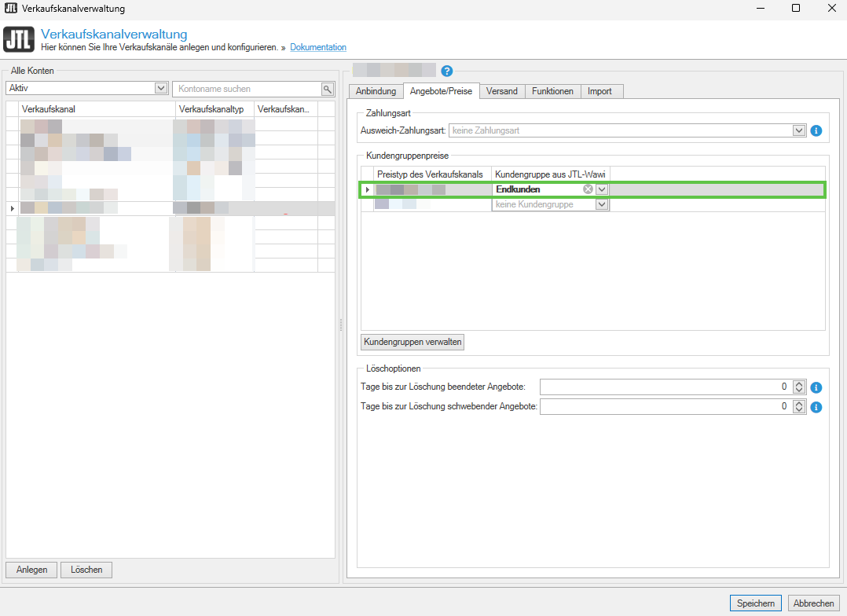The height and width of the screenshot is (616, 847).
Task: Click info icon for beendeter Angebote deletion
Action: coord(816,387)
